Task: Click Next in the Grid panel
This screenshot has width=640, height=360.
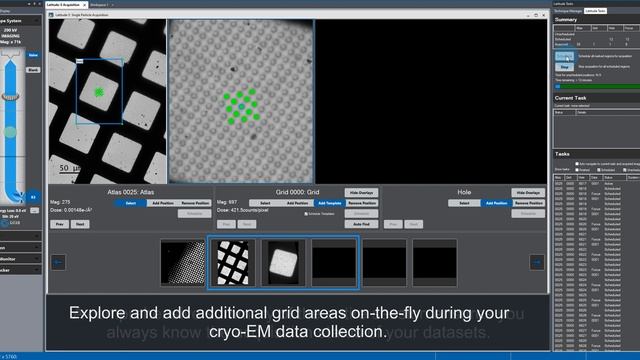Action: point(247,224)
